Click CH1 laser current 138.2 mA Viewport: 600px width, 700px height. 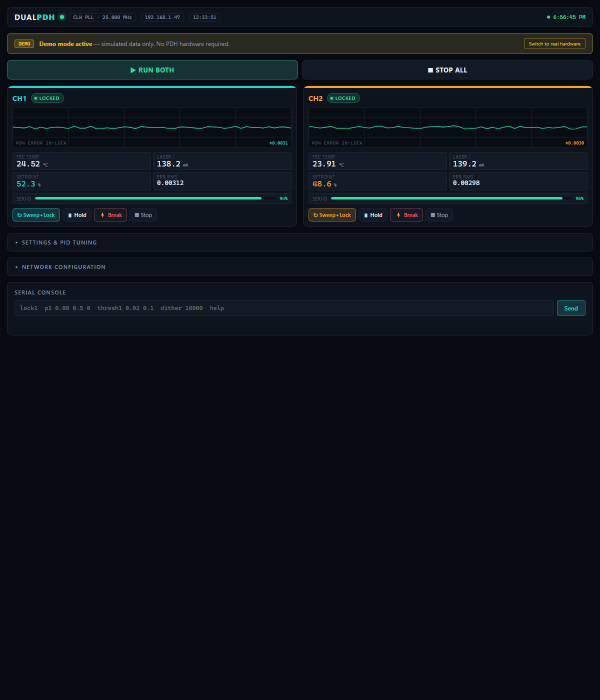pos(172,164)
